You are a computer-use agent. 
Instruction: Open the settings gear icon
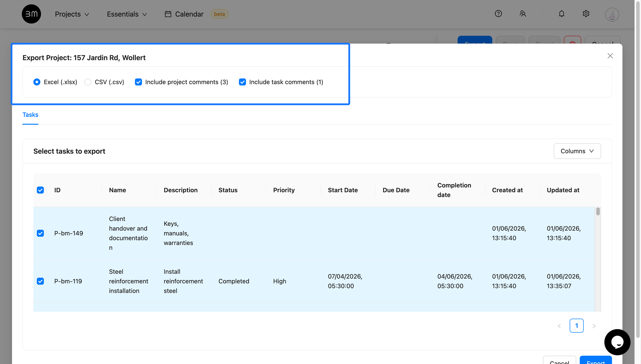pyautogui.click(x=586, y=14)
